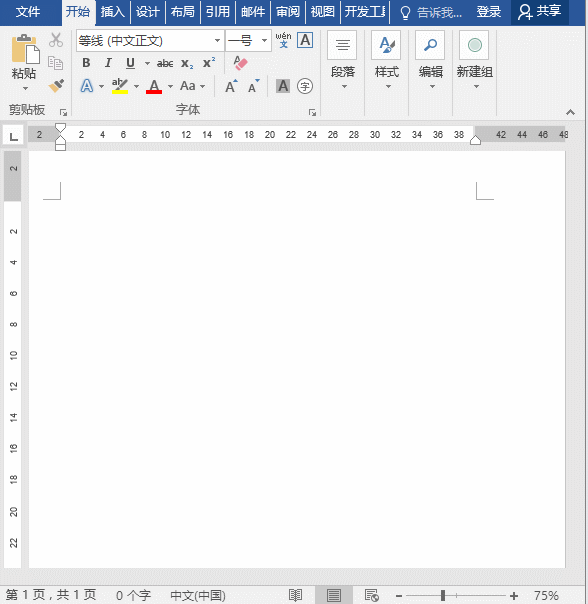
Task: Switch to the 开发工具 Developer tab
Action: point(365,12)
